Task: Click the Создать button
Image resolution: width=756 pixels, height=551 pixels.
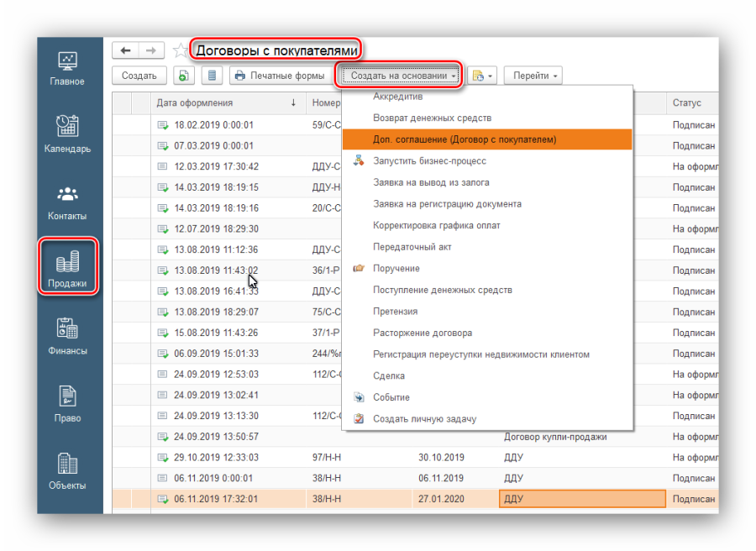Action: 139,76
